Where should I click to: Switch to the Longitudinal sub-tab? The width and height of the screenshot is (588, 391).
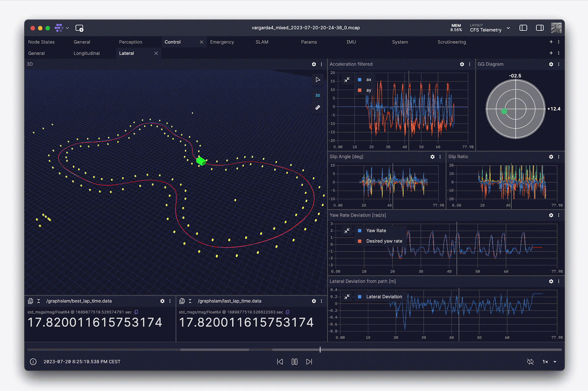point(87,53)
